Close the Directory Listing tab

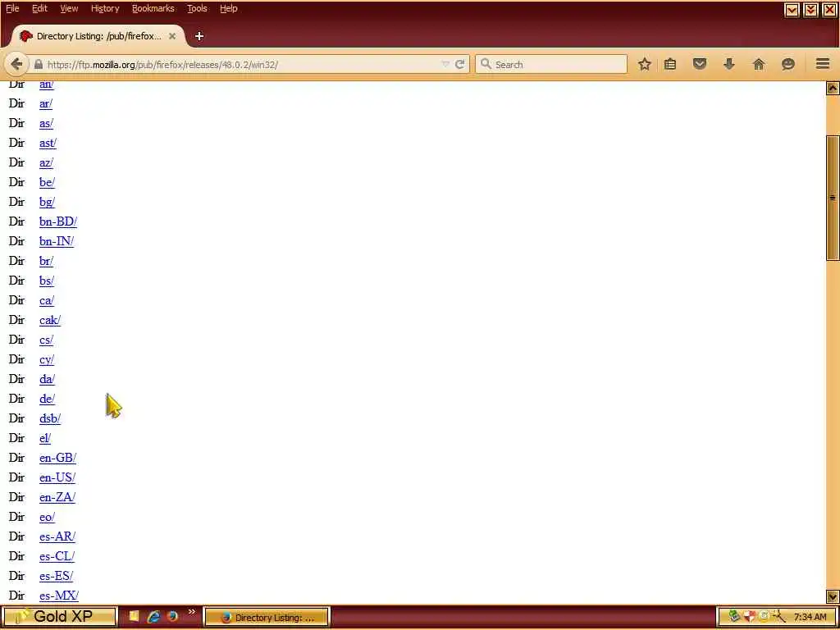click(x=172, y=36)
